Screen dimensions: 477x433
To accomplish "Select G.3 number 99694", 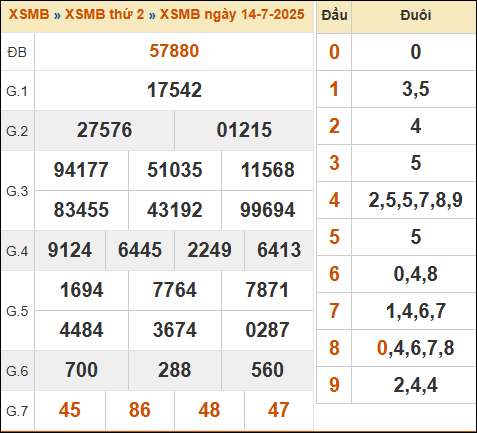I will pyautogui.click(x=268, y=210).
